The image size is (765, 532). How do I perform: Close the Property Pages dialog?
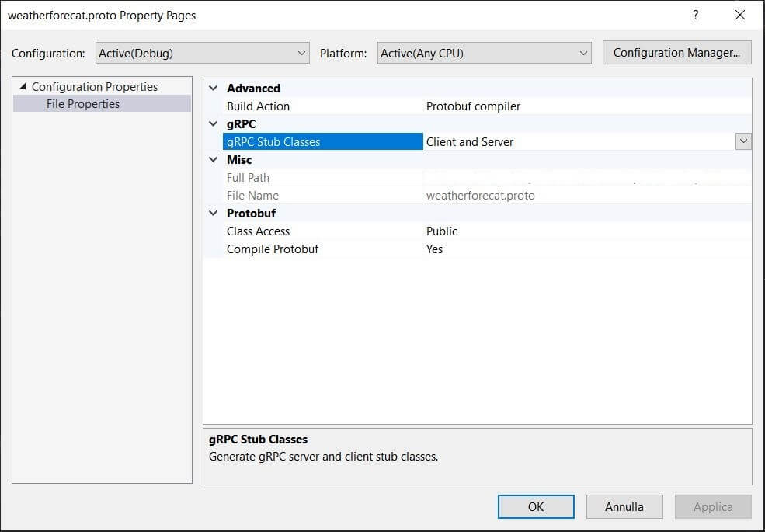pos(740,15)
